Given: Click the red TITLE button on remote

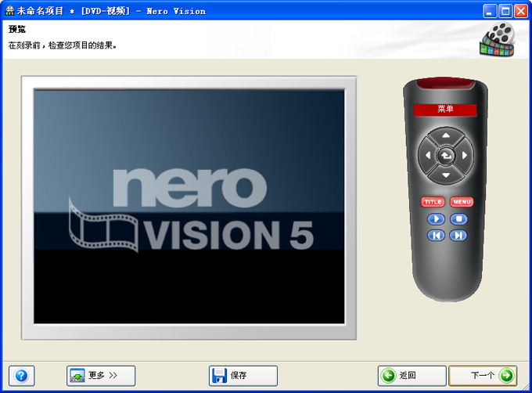Looking at the screenshot, I should coord(433,202).
